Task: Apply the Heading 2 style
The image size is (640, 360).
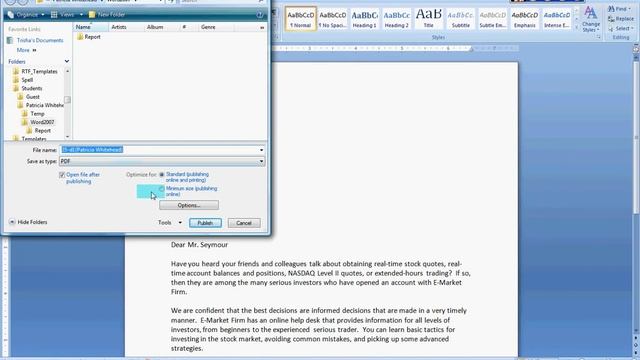Action: pos(396,19)
